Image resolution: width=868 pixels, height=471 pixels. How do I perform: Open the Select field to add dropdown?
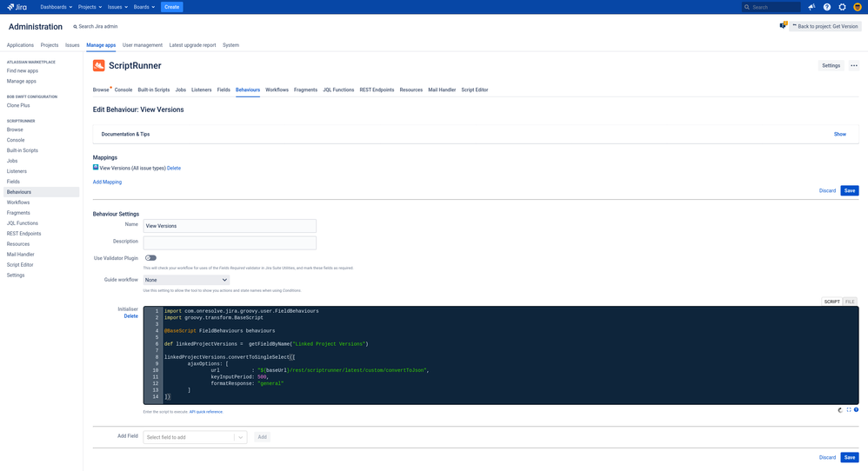[195, 437]
